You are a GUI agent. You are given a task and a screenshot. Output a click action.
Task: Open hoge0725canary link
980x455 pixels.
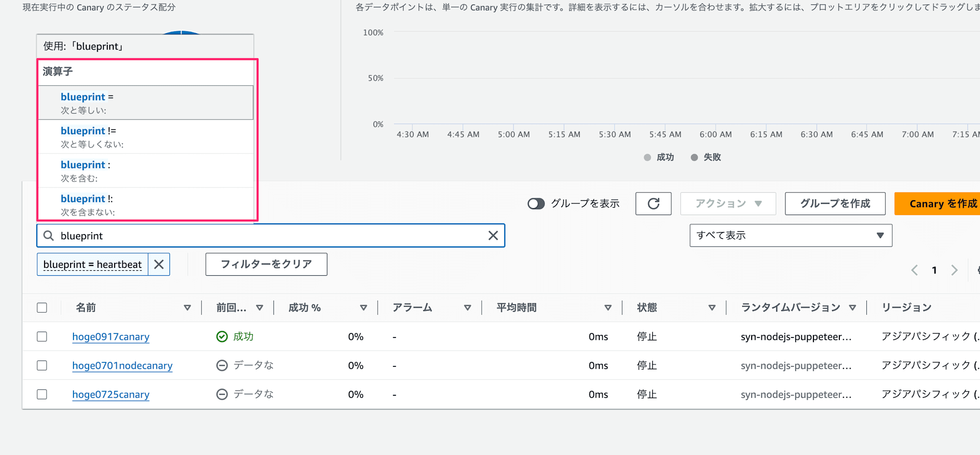(111, 394)
